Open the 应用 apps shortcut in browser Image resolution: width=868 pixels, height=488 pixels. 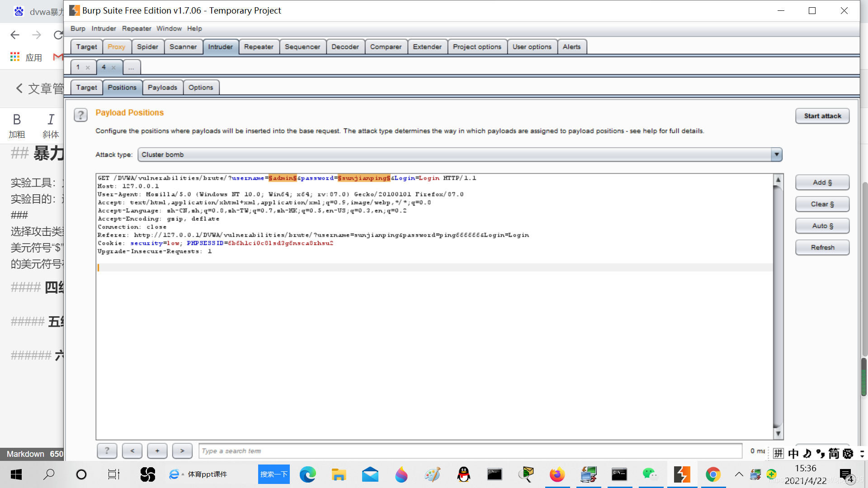26,57
